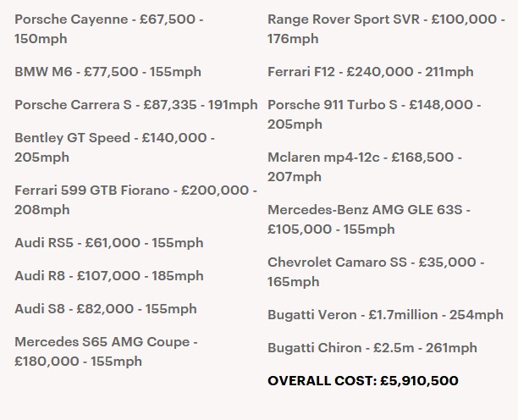The width and height of the screenshot is (518, 420).
Task: Select the Bugatti Veron £1.7million line
Action: [385, 315]
